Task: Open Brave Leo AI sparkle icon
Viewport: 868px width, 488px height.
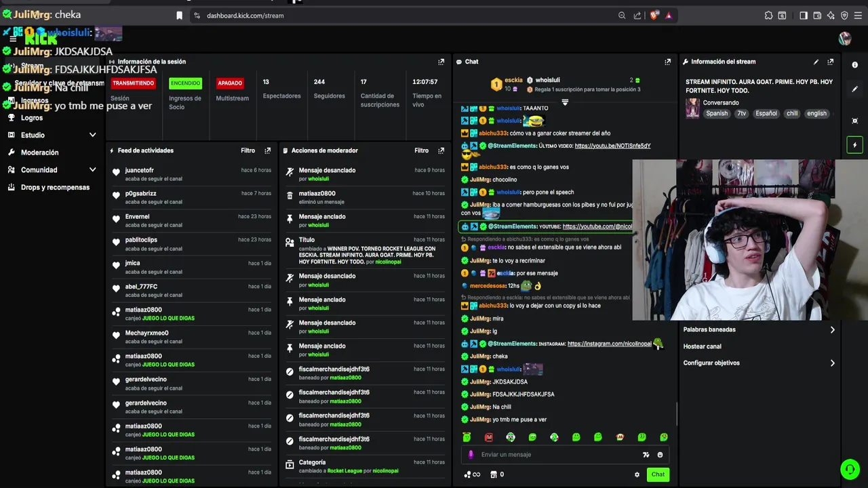Action: [831, 16]
